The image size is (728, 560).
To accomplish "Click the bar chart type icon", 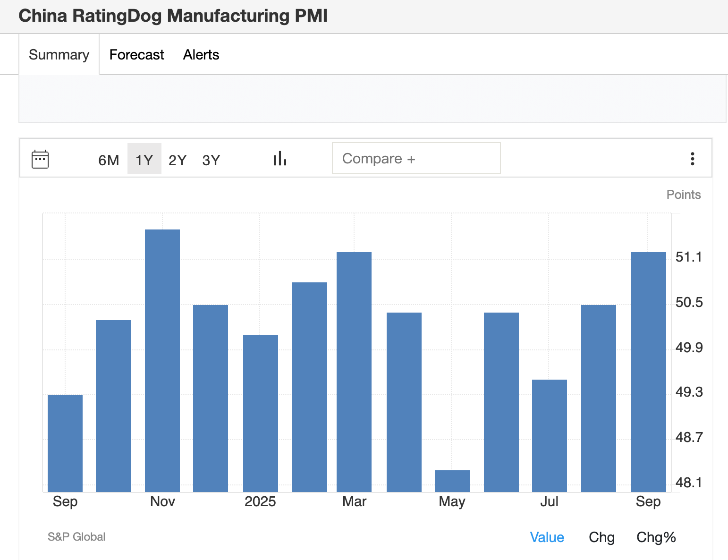I will (x=280, y=159).
